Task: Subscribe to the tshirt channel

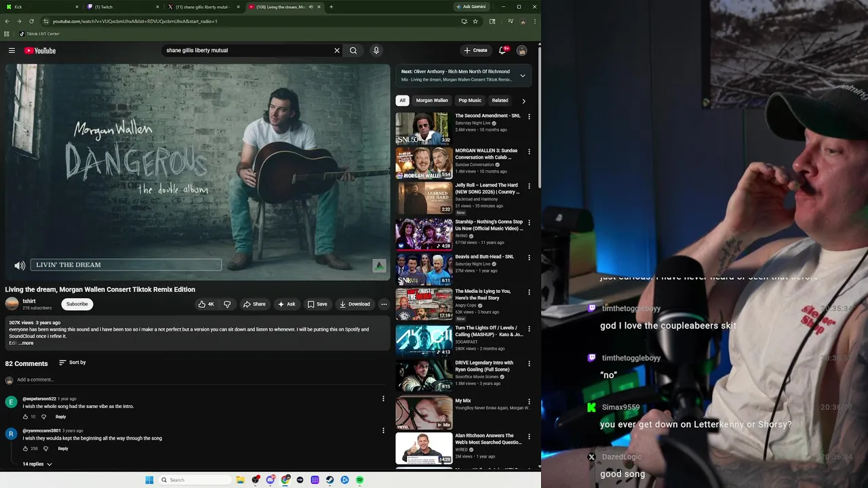Action: [x=77, y=304]
